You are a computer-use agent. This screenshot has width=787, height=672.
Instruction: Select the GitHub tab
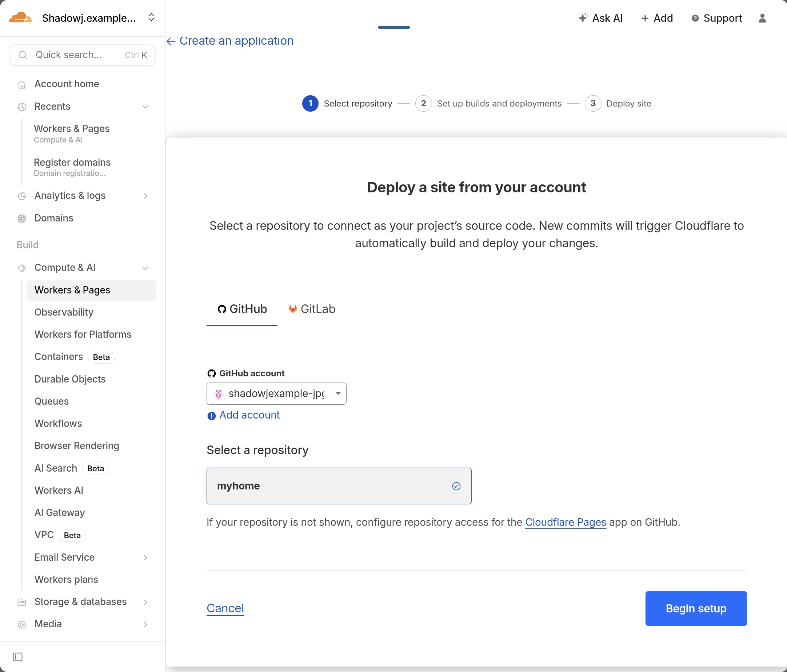point(242,309)
